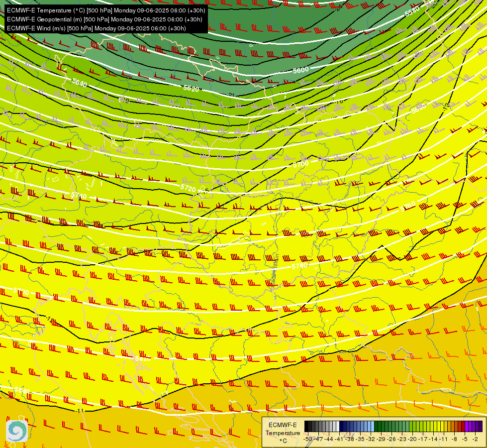Screen dimensions: 487x448
Task: Select the ECMWF-E Wind (m/s) header line
Action: coord(97,28)
